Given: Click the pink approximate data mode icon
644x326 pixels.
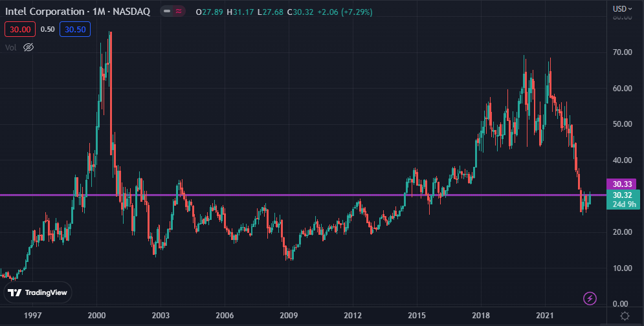Looking at the screenshot, I should [179, 12].
